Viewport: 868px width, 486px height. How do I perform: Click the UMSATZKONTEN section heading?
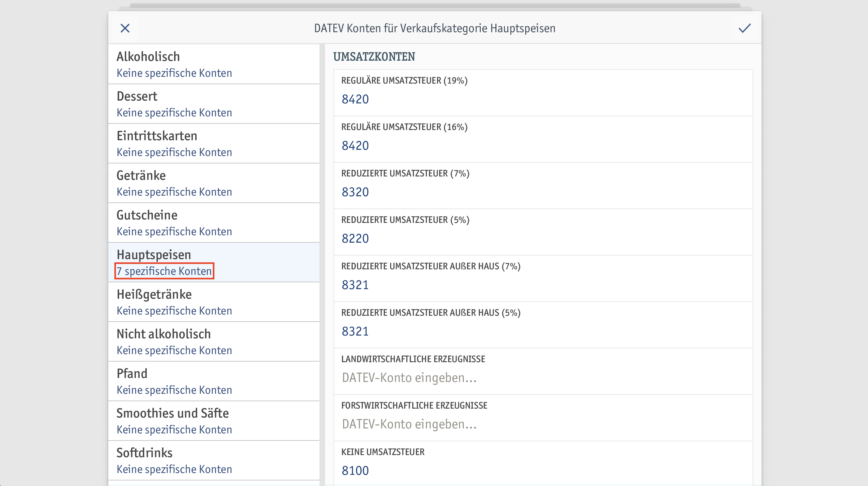[x=374, y=57]
